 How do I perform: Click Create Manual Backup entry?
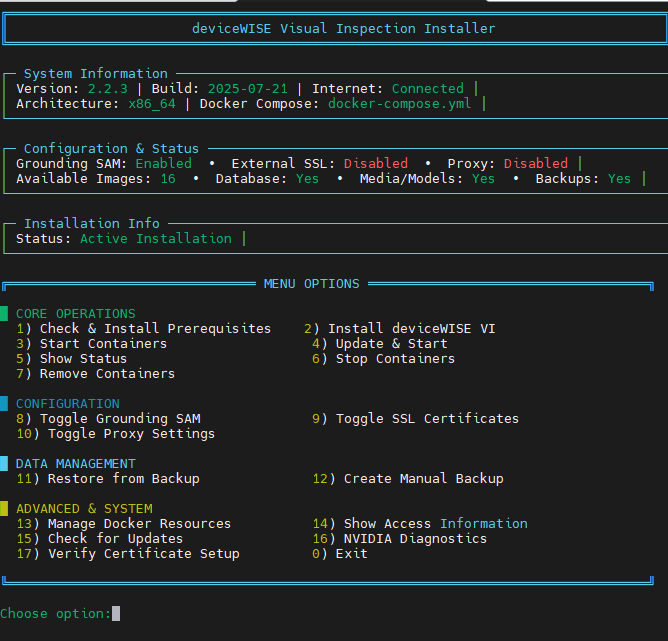pyautogui.click(x=407, y=479)
